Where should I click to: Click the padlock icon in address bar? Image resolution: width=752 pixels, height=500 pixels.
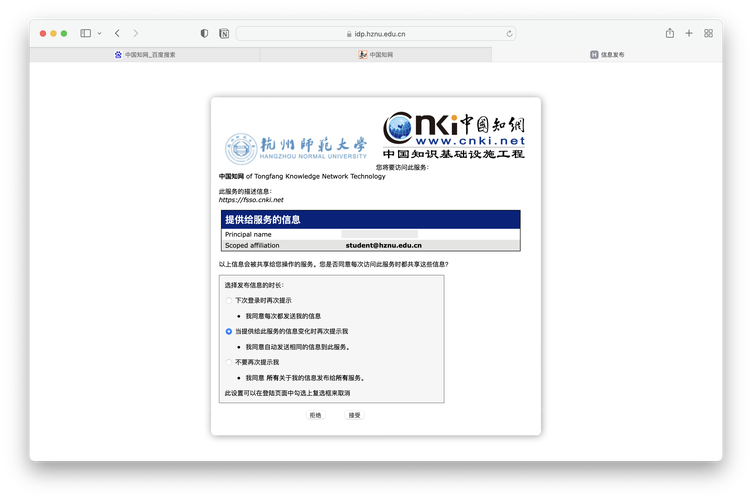[x=349, y=34]
